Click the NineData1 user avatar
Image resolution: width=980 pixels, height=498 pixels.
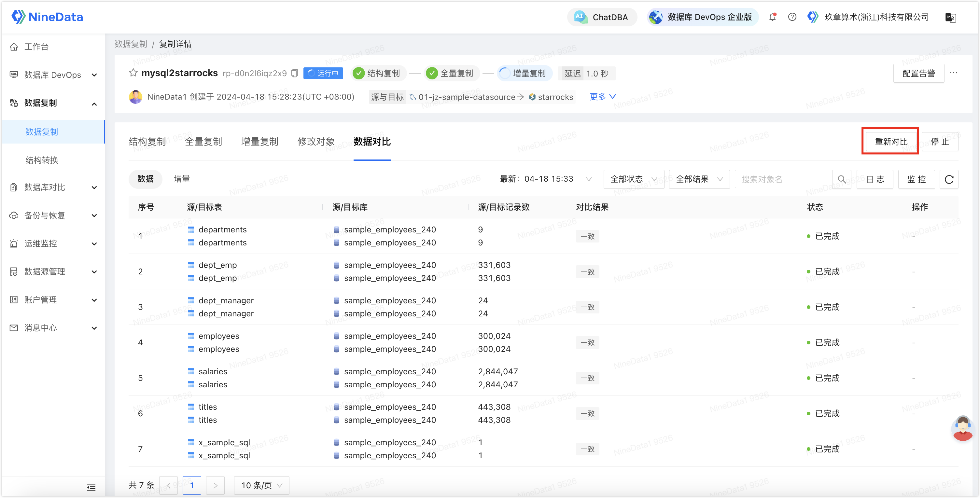coord(135,97)
